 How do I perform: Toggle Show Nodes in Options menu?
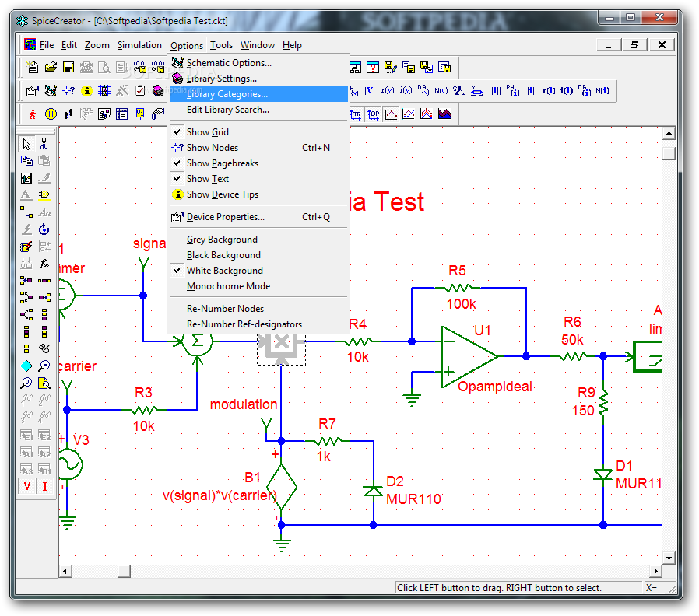coord(258,148)
